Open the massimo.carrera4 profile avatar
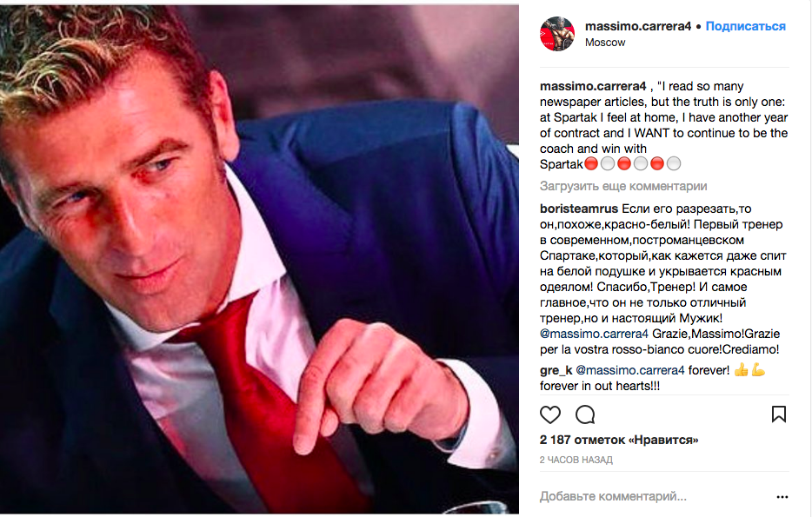This screenshot has width=812, height=517. point(557,34)
